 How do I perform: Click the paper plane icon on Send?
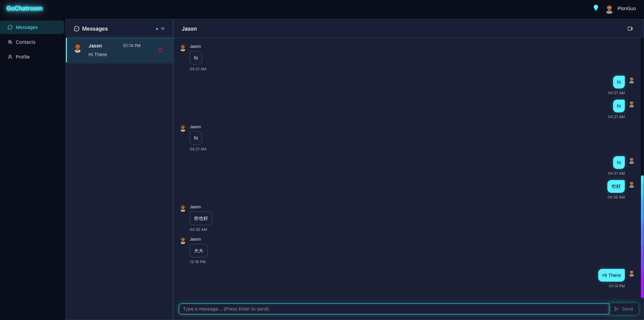coord(617,309)
